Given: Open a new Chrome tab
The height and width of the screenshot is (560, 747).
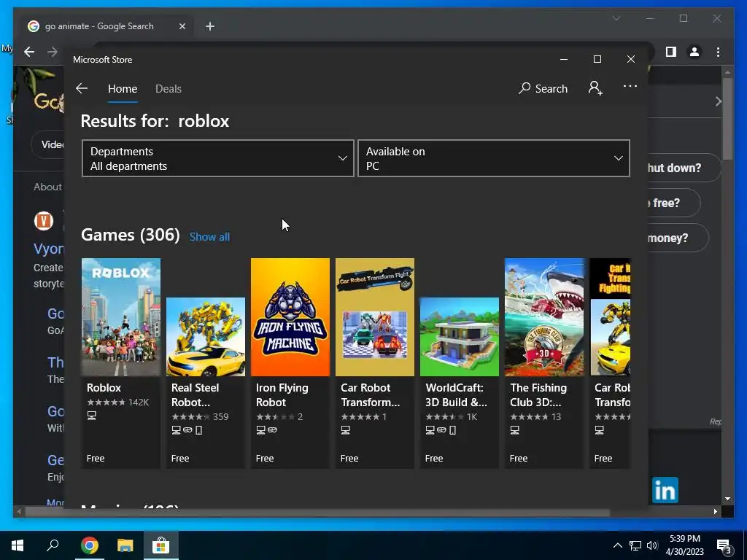Looking at the screenshot, I should pyautogui.click(x=210, y=26).
